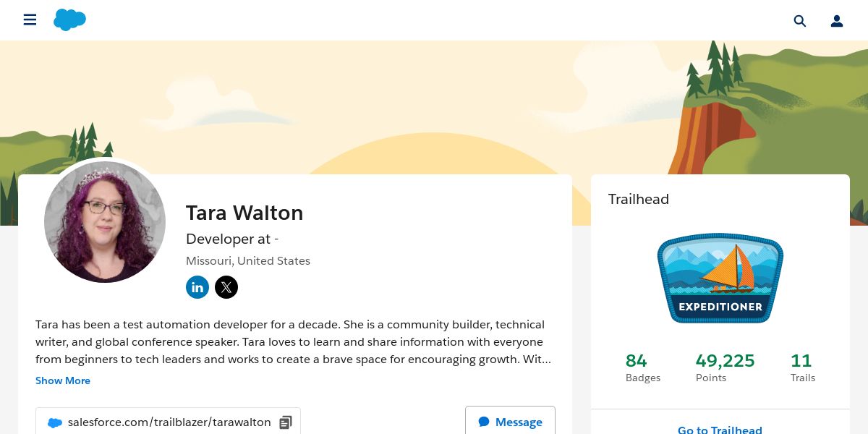The height and width of the screenshot is (434, 868).
Task: Click the salesforce.com/trailblazer/tarawalton link text
Action: [169, 422]
